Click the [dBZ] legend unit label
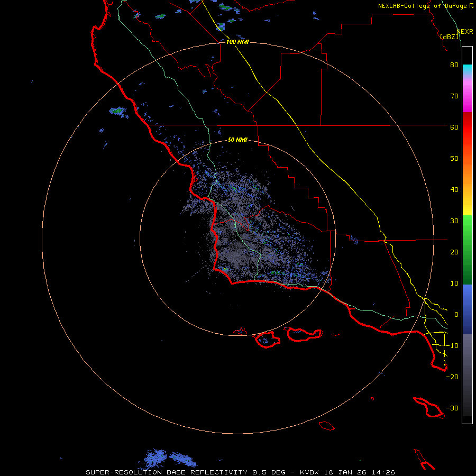 [449, 36]
